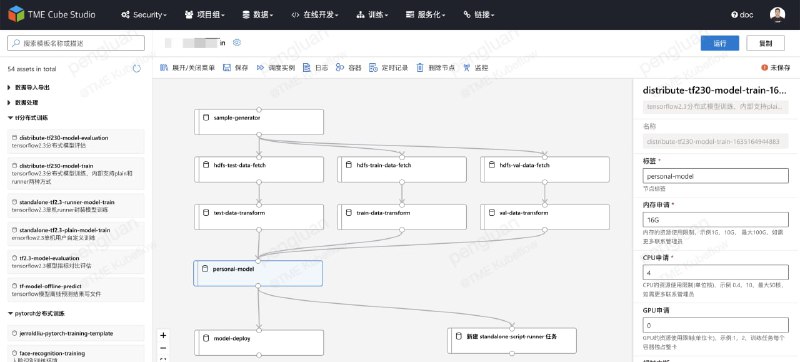Select the hdfs-val-data-fetch node

[x=545, y=169]
